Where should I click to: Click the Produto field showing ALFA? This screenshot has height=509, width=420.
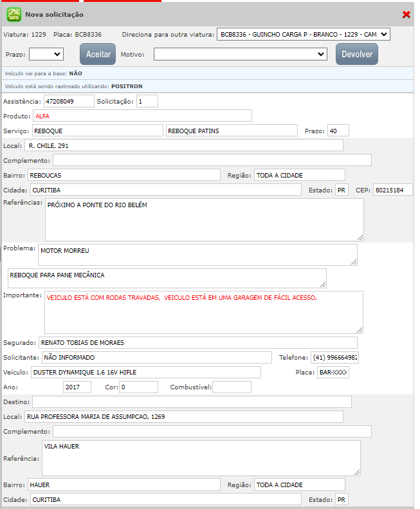pyautogui.click(x=142, y=116)
